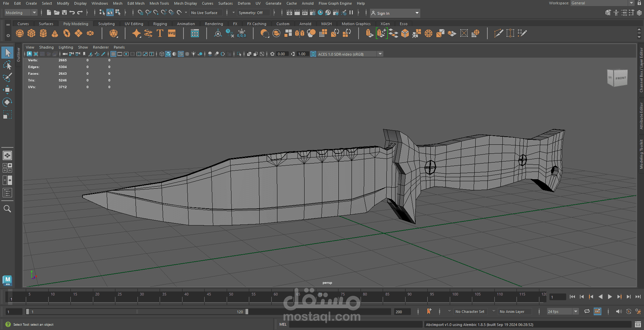This screenshot has width=644, height=330.
Task: Click the MEL script language button
Action: point(283,324)
